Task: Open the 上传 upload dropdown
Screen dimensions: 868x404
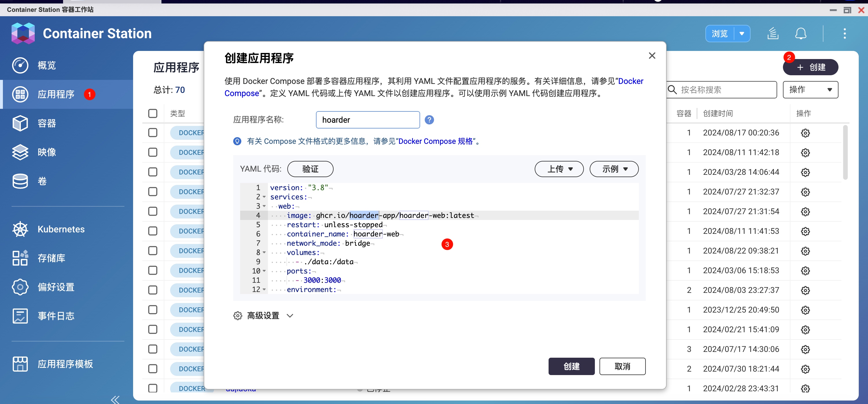Action: (x=559, y=169)
